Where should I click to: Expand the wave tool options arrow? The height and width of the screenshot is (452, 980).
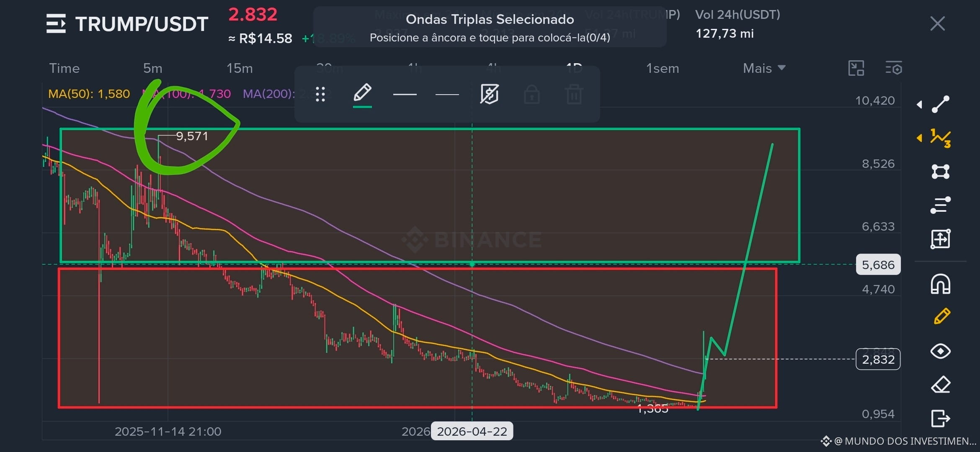pyautogui.click(x=919, y=138)
